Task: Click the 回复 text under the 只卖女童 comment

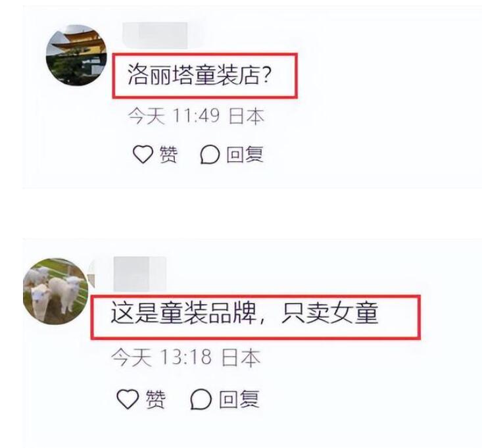Action: click(239, 399)
